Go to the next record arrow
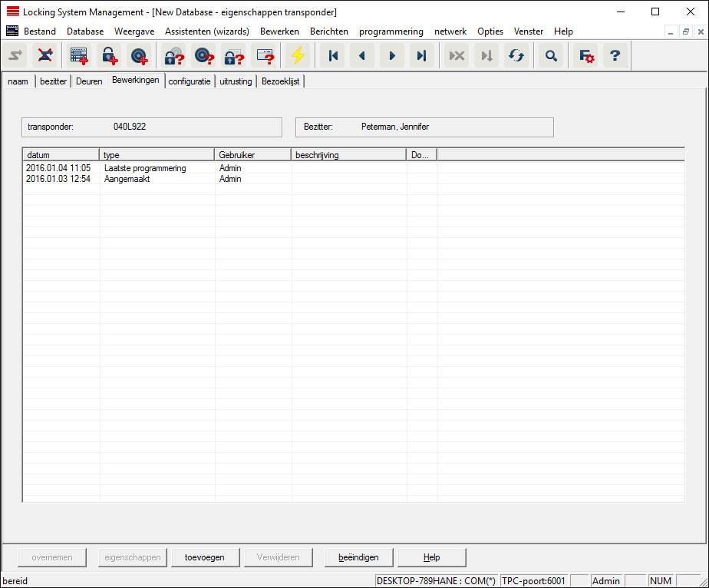Screen dimensions: 709x588 pyautogui.click(x=392, y=56)
